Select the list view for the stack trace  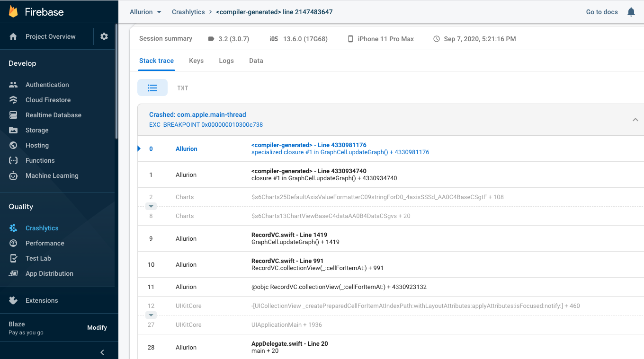point(152,88)
